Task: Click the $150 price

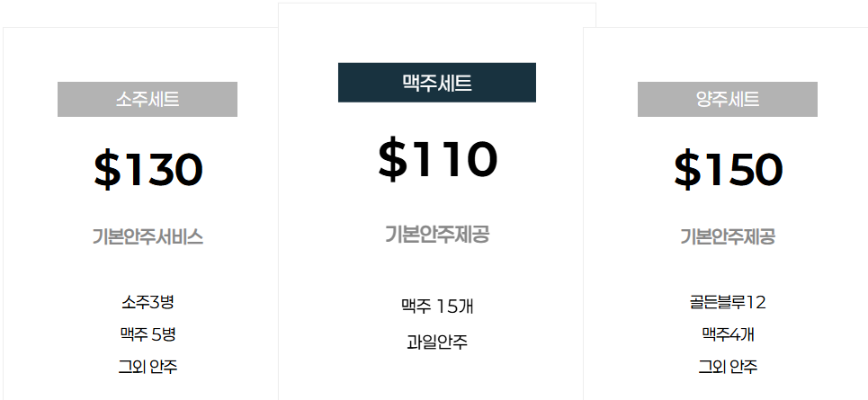Action: click(x=728, y=169)
